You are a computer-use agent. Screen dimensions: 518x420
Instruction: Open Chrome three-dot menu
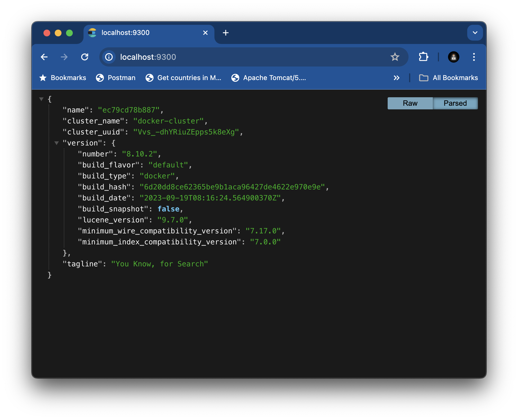pos(474,57)
